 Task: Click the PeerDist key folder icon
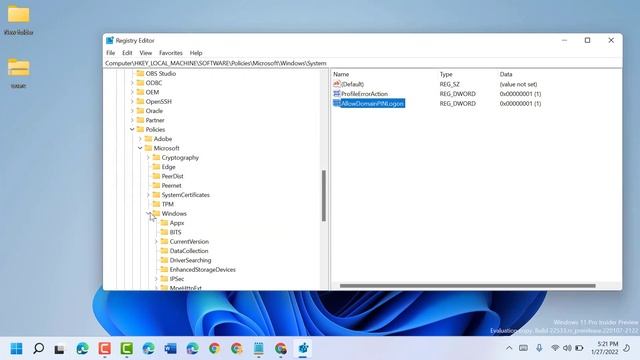point(156,176)
